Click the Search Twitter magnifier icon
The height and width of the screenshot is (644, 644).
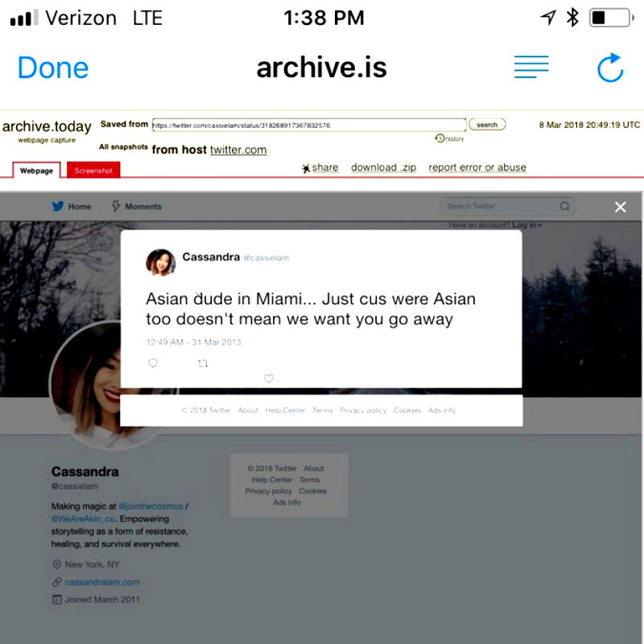565,206
